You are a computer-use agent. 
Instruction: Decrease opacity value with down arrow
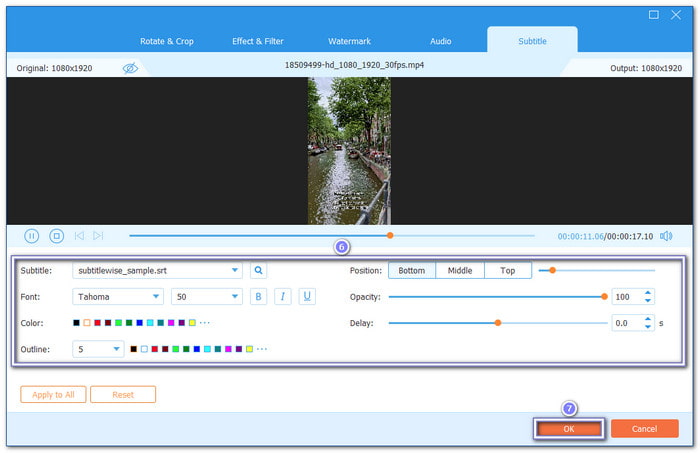[x=647, y=301]
